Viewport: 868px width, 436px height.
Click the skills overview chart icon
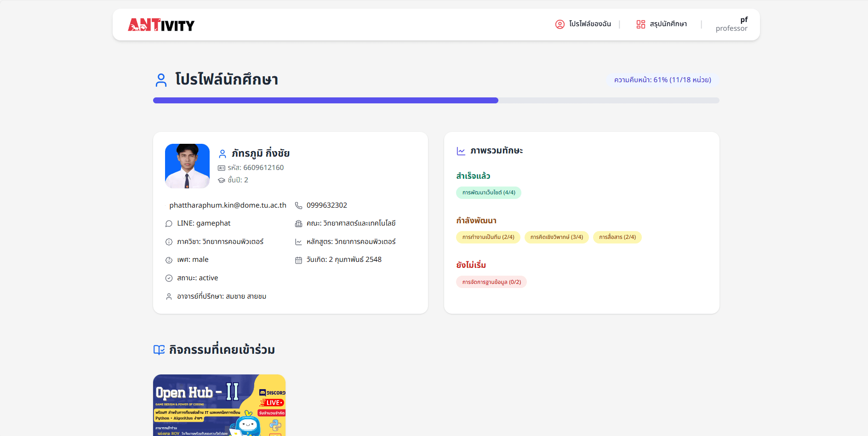[x=461, y=151]
